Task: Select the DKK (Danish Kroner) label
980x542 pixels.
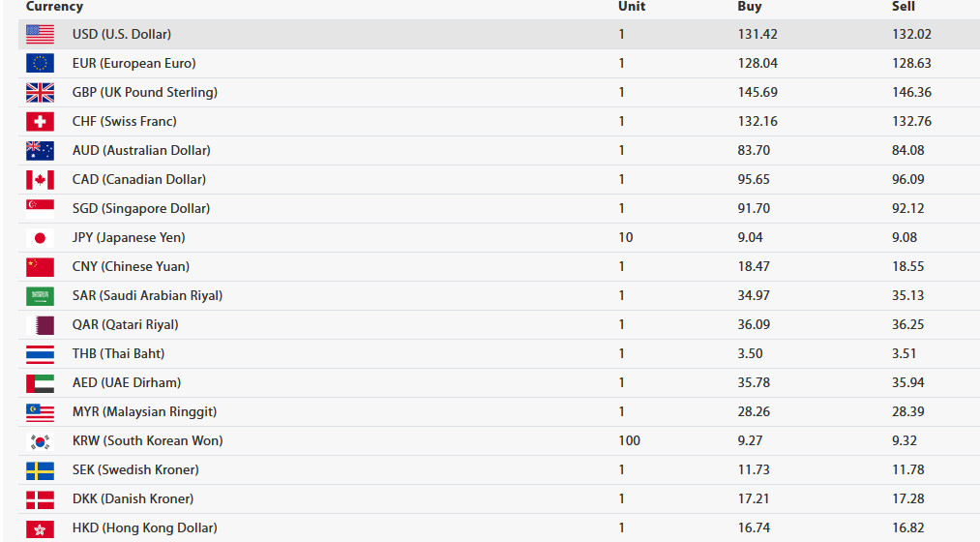Action: click(x=134, y=498)
